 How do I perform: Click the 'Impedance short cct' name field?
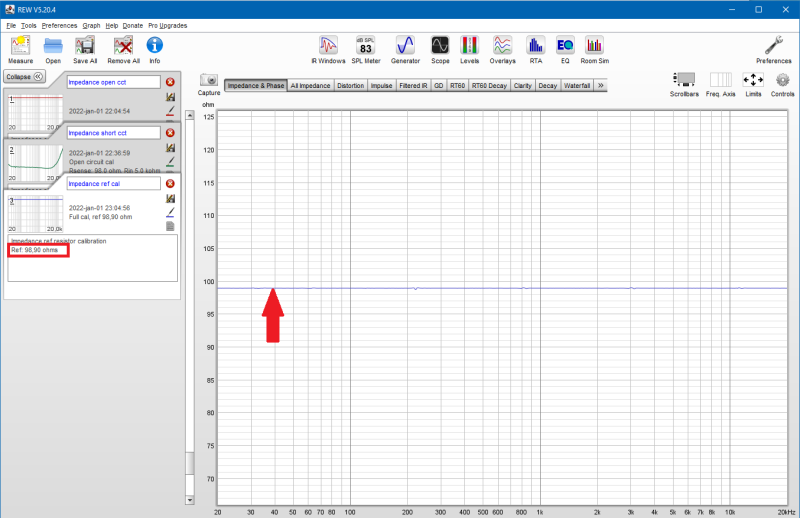pyautogui.click(x=113, y=133)
